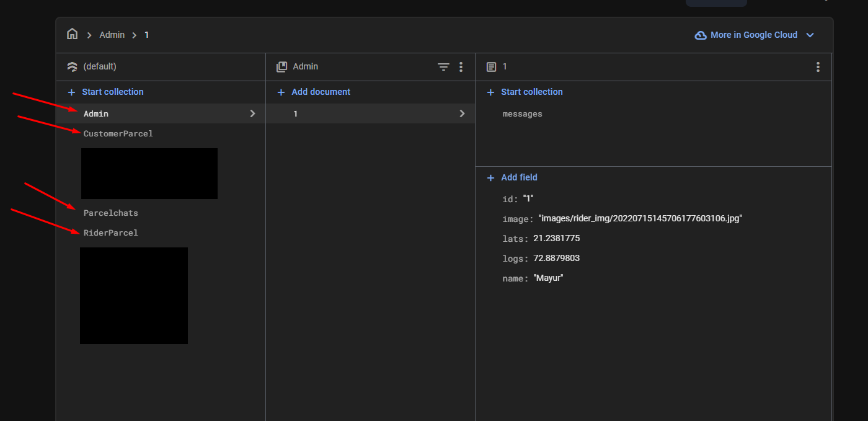This screenshot has width=868, height=421.
Task: Click the (default) database icon
Action: [x=73, y=66]
